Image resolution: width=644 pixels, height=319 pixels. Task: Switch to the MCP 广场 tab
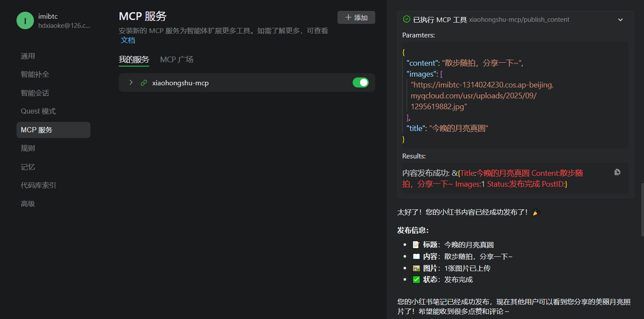pyautogui.click(x=177, y=60)
